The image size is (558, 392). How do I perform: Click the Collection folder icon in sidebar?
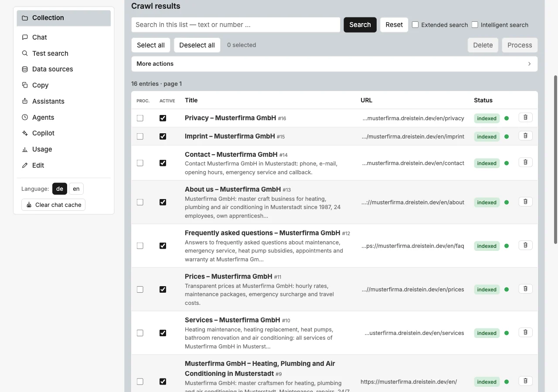pyautogui.click(x=25, y=18)
